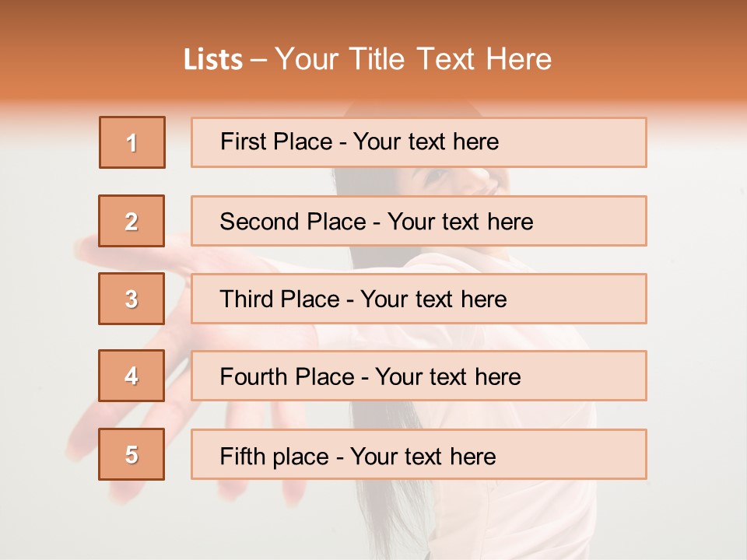
Task: Click the dash between Lists and Your
Action: coord(258,61)
